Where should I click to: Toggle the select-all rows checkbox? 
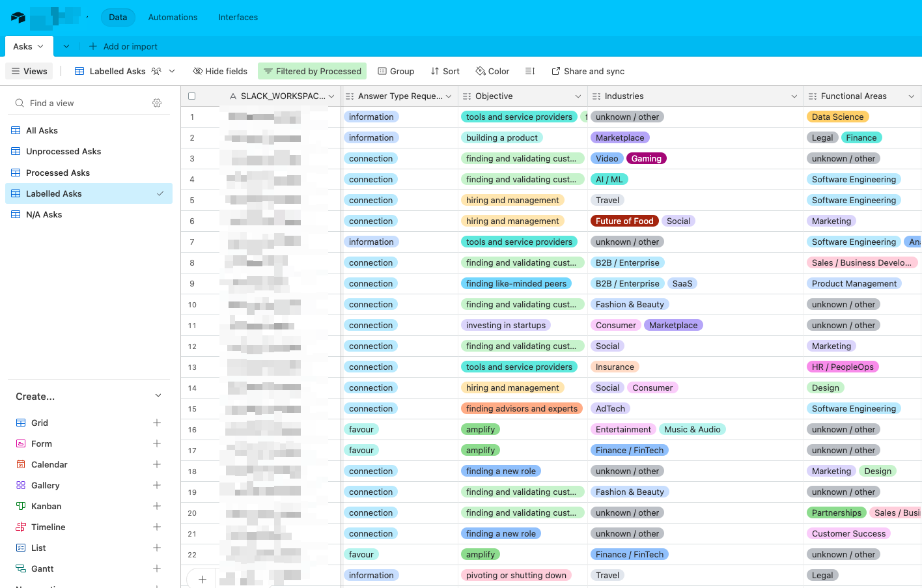click(x=191, y=96)
